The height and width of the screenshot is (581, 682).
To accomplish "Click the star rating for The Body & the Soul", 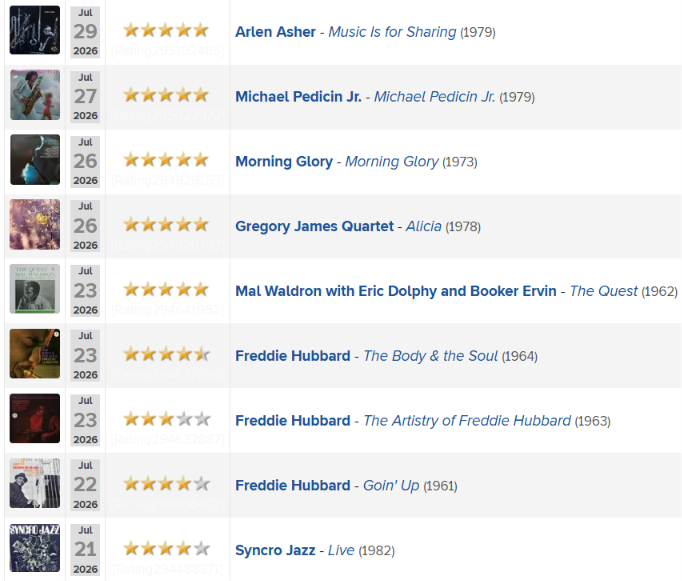I will point(166,354).
